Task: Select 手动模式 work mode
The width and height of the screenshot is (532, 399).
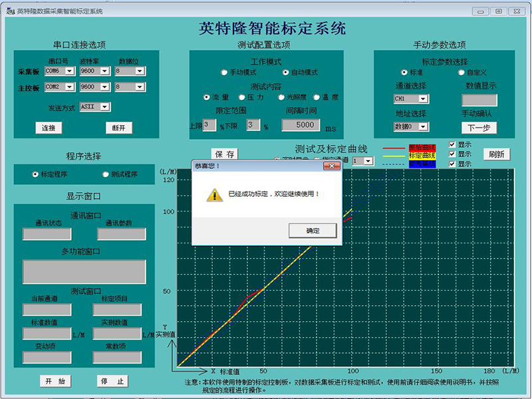Action: (224, 72)
